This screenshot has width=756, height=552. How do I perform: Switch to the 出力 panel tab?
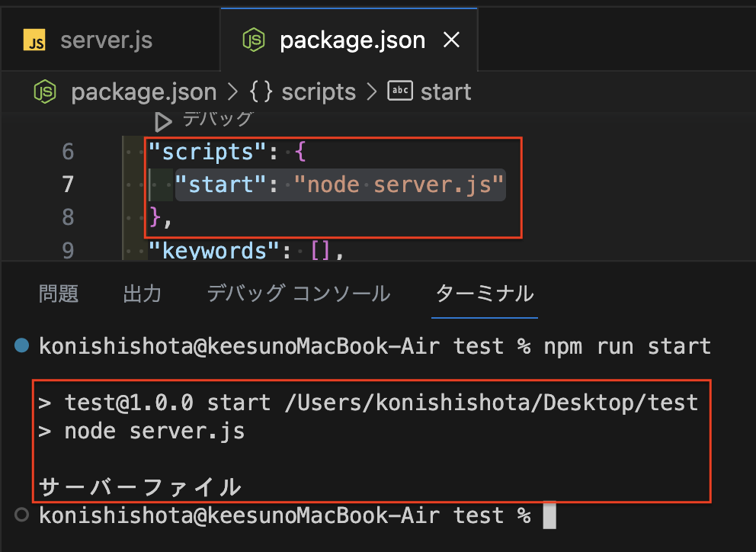click(x=142, y=293)
